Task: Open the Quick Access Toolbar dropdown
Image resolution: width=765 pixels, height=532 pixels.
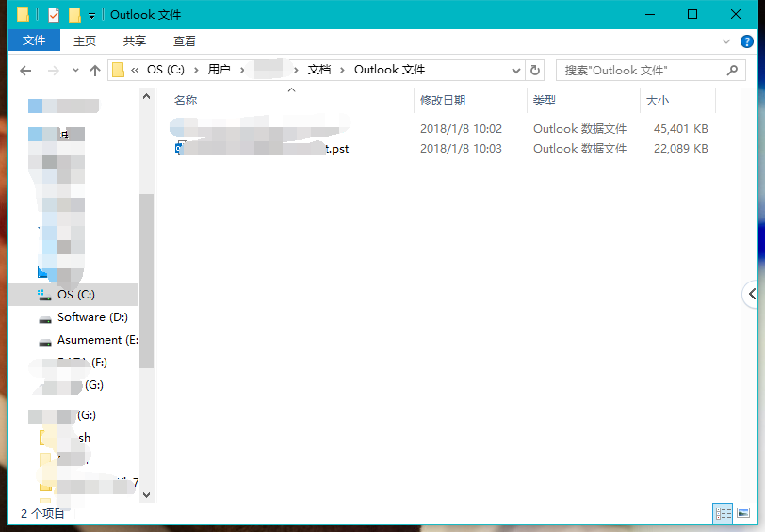Action: click(91, 15)
